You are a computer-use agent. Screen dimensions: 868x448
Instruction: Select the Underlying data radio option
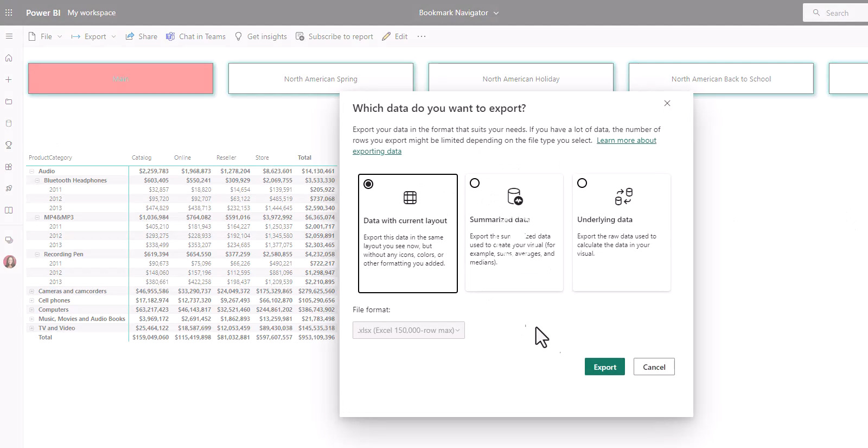tap(582, 183)
